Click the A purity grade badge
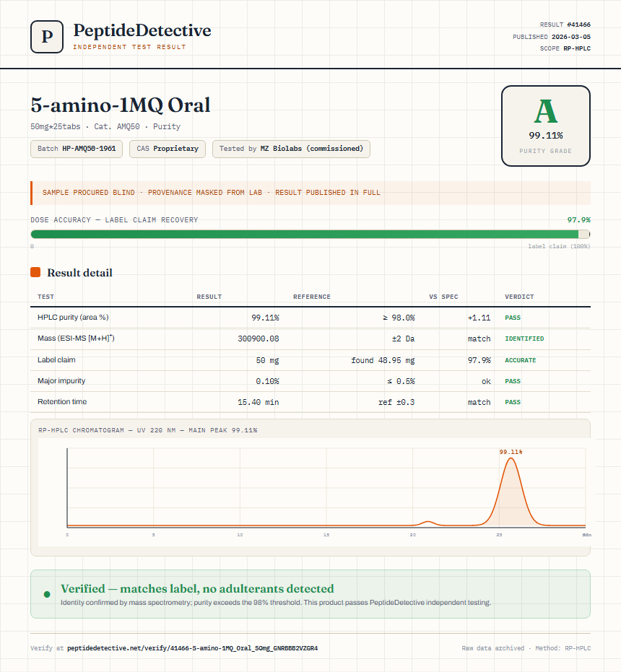Viewport: 621px width, 672px height. coord(545,126)
